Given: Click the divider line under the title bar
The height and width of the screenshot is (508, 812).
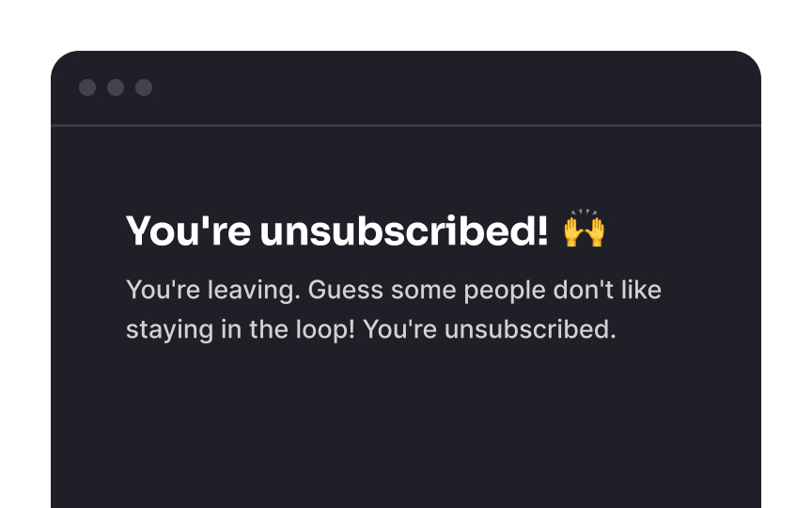Looking at the screenshot, I should click(406, 125).
